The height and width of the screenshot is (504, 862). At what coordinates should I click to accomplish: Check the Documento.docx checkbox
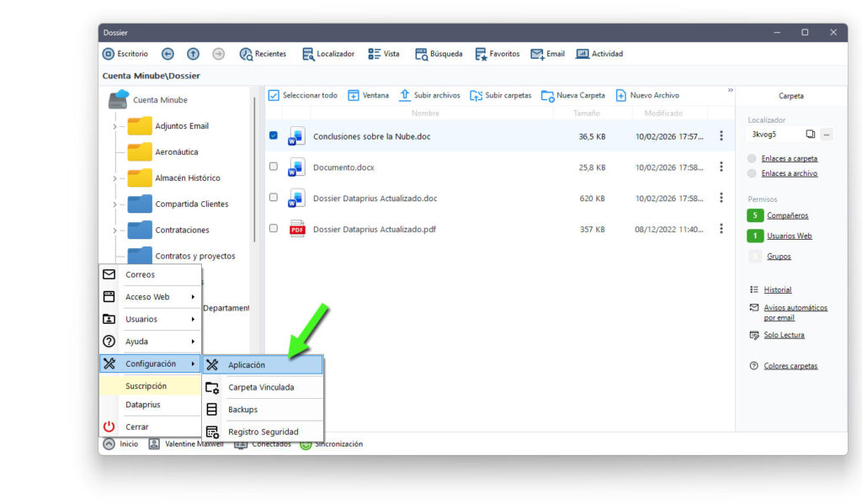(274, 167)
